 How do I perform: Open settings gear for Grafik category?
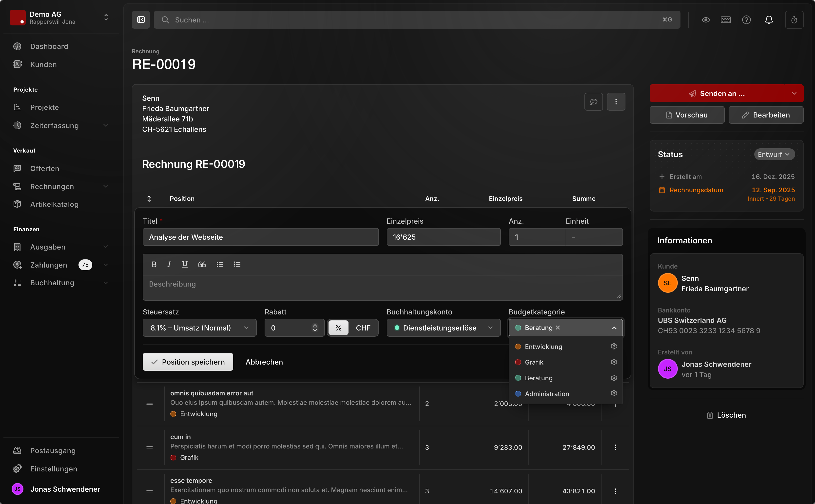click(x=614, y=362)
